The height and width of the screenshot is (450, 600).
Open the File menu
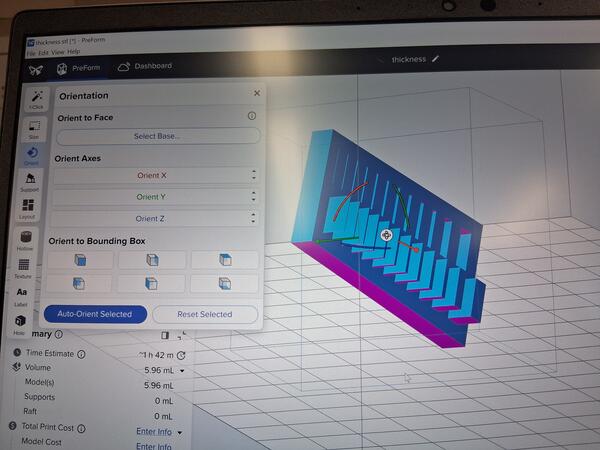[x=31, y=53]
